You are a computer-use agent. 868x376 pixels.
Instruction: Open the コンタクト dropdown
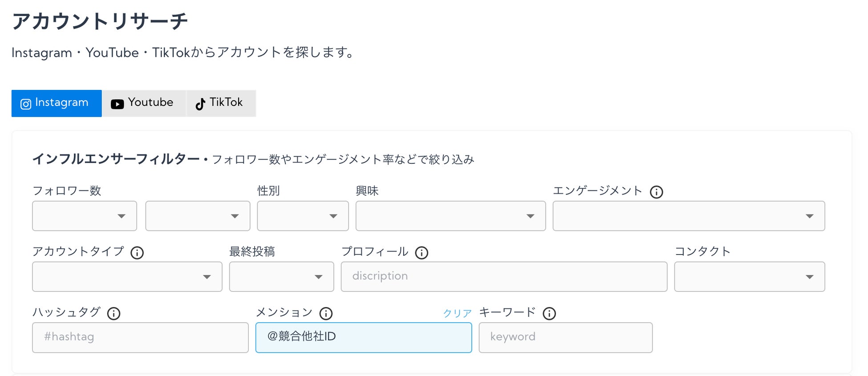coord(749,277)
